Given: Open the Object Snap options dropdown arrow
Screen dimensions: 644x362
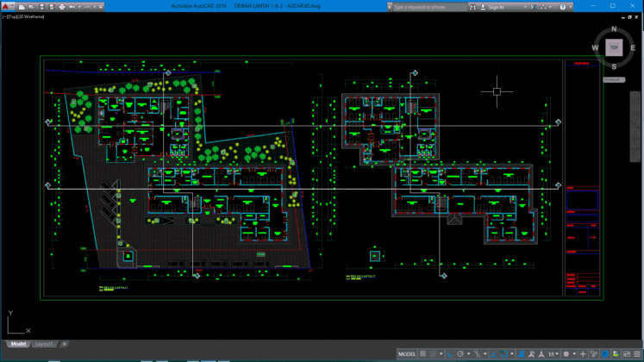Looking at the screenshot, I should coord(512,353).
